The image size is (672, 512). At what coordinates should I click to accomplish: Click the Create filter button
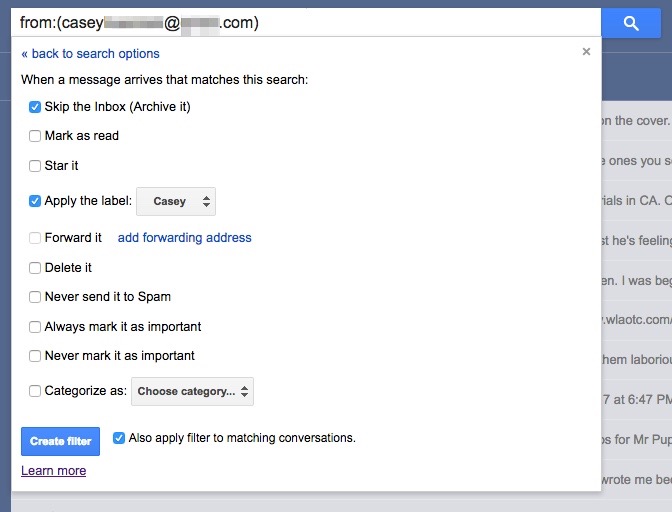[60, 441]
